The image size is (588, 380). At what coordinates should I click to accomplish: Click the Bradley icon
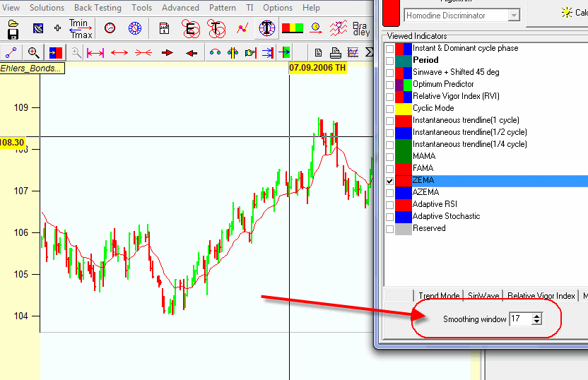361,28
